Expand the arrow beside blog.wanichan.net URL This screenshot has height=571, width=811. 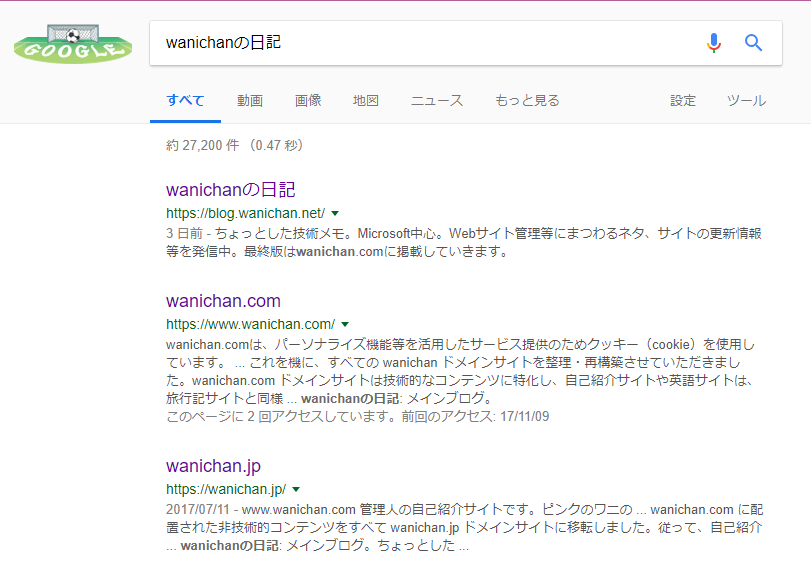point(335,213)
